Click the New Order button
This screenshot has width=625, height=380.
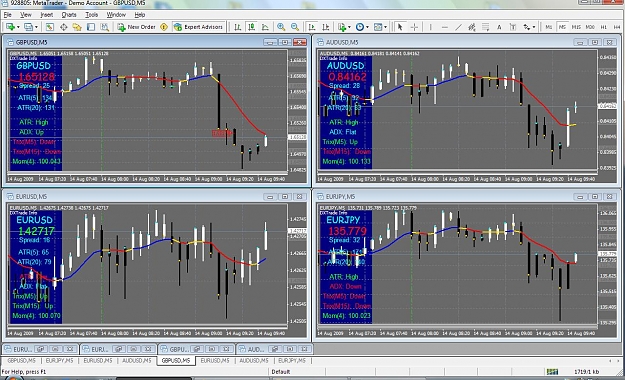click(136, 27)
